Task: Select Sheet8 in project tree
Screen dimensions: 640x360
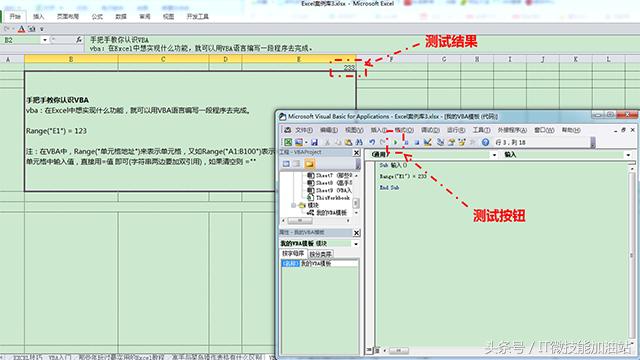Action: pyautogui.click(x=329, y=183)
